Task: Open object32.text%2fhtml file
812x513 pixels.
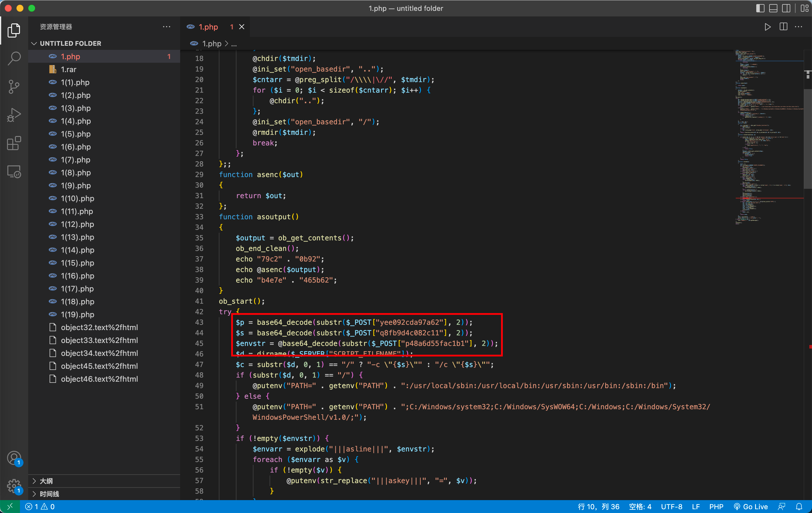Action: click(x=104, y=327)
